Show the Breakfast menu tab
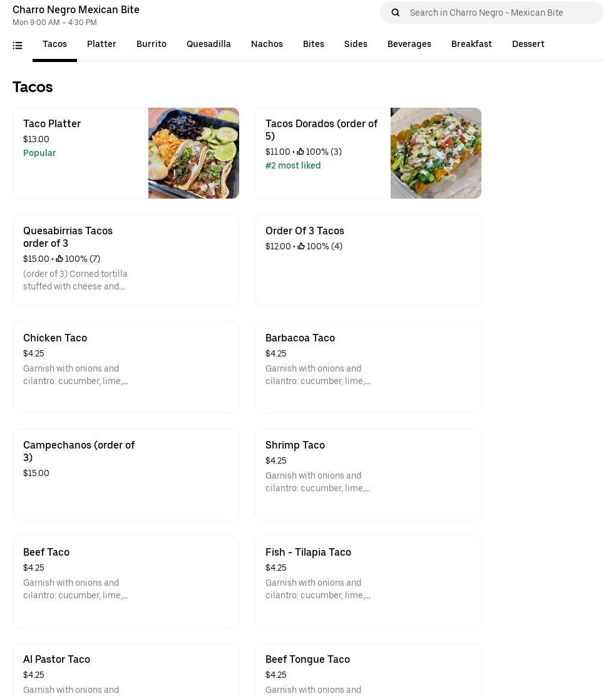 (471, 44)
